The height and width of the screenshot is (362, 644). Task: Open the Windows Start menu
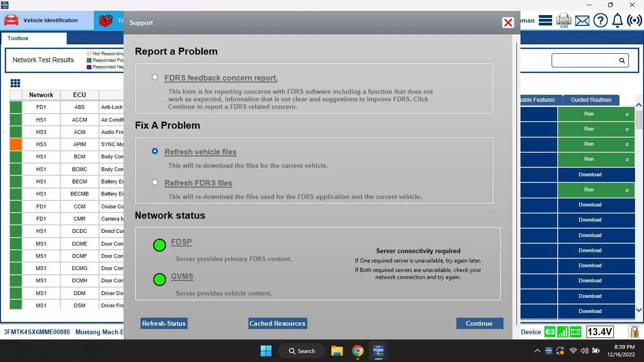click(x=266, y=351)
